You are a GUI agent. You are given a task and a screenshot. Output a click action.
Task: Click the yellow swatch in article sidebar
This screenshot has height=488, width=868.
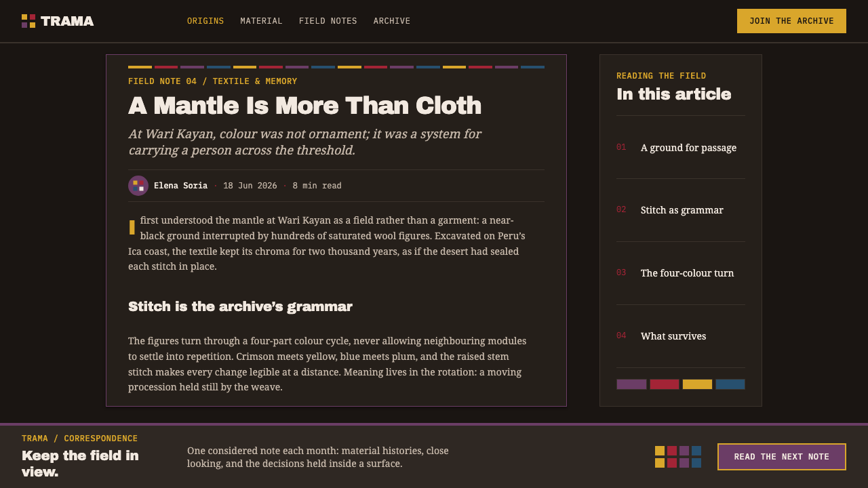point(697,384)
